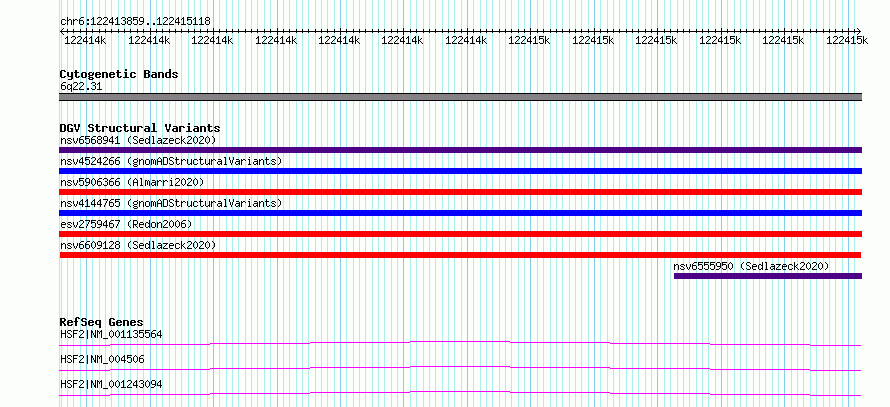Open variant esv2759467 (Redon2006) label
Viewport: 890px width, 407px height.
tap(126, 224)
